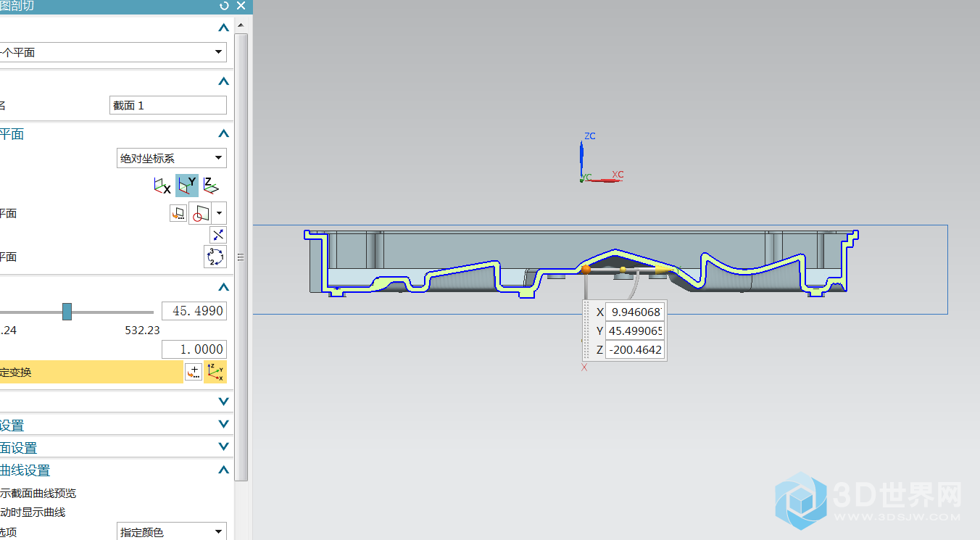Collapse the offset group chevron
The image size is (980, 540).
pyautogui.click(x=224, y=287)
